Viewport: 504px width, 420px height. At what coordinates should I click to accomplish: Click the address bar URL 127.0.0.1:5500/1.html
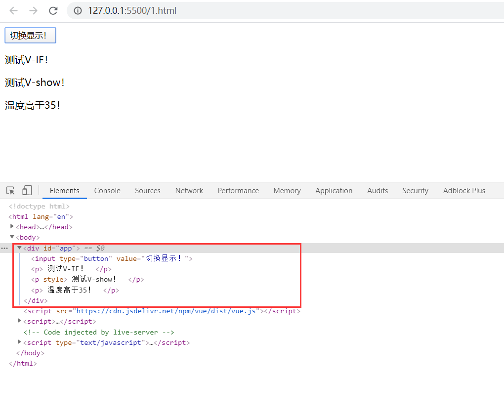(132, 10)
